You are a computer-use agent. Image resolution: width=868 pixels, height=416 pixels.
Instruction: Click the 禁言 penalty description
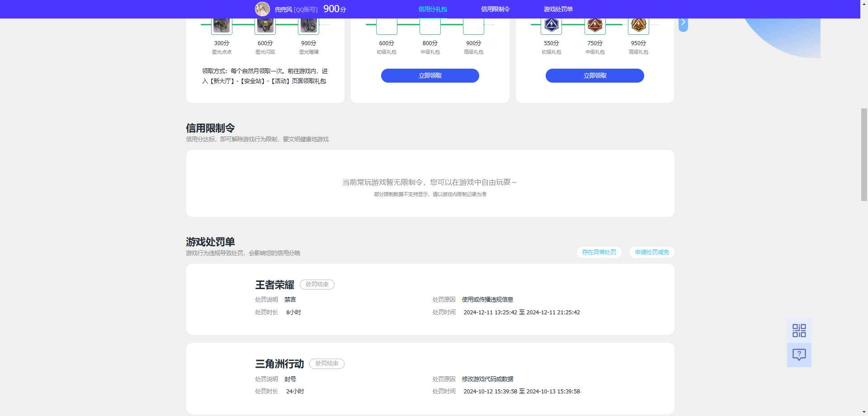(290, 299)
